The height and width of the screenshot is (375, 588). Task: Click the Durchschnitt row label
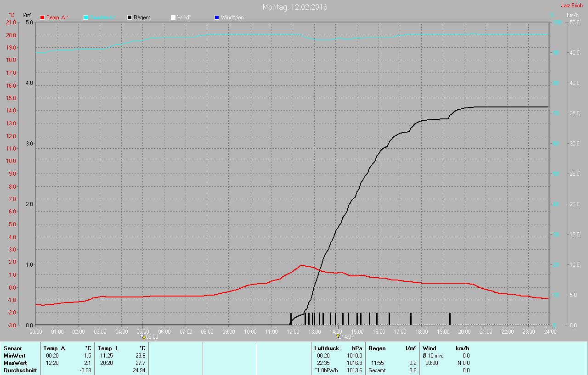coord(20,370)
